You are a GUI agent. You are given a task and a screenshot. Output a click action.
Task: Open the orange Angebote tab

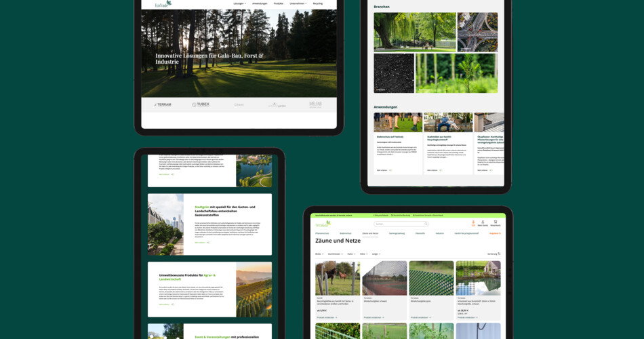click(495, 233)
